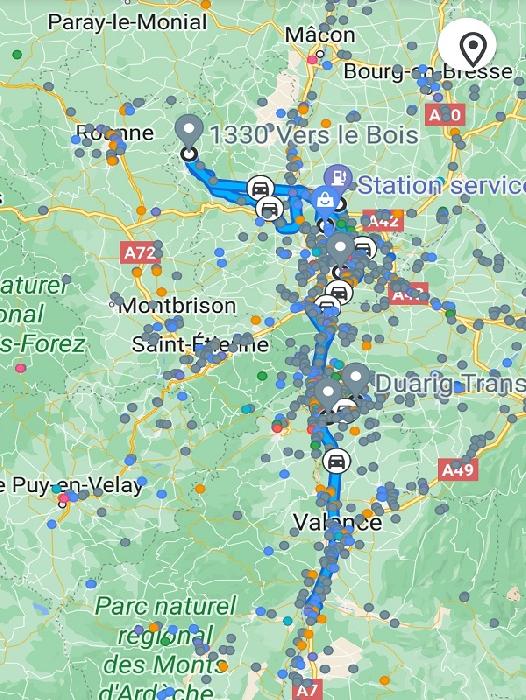This screenshot has height=700, width=526.
Task: Select the A42 road badge
Action: [x=383, y=220]
